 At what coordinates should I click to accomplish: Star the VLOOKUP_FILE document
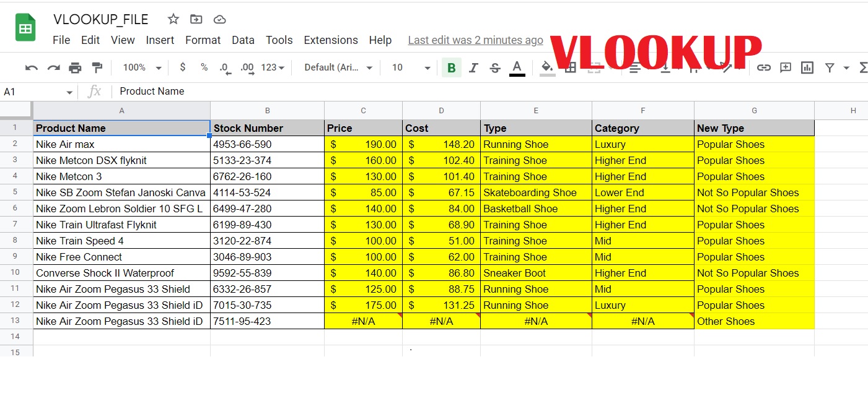click(x=173, y=19)
